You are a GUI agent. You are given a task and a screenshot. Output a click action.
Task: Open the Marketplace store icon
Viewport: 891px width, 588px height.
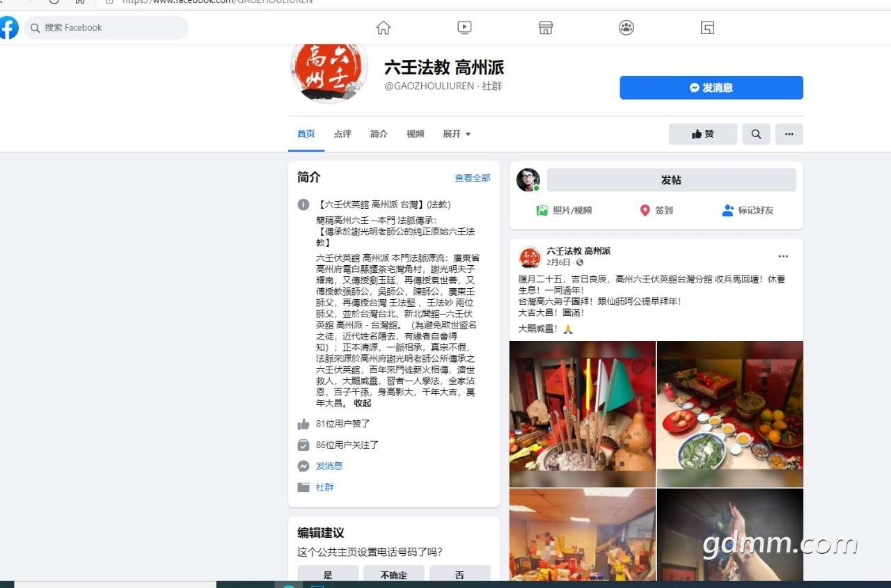coord(546,28)
